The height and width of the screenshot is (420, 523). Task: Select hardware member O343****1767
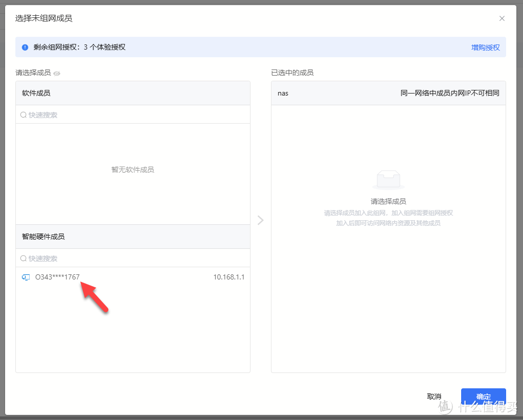pos(57,277)
